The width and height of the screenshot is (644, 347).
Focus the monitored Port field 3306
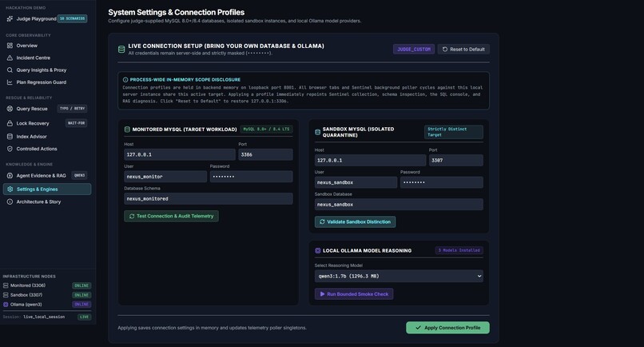(265, 154)
